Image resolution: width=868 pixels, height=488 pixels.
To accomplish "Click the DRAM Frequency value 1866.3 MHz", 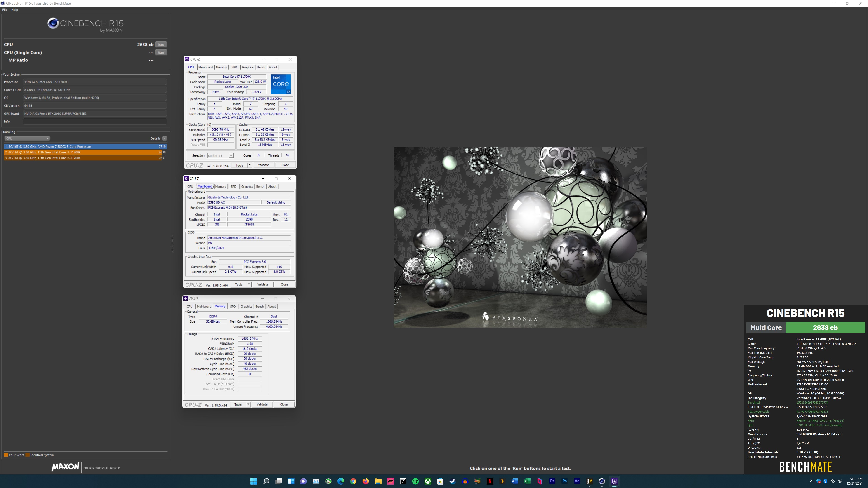I will point(250,338).
